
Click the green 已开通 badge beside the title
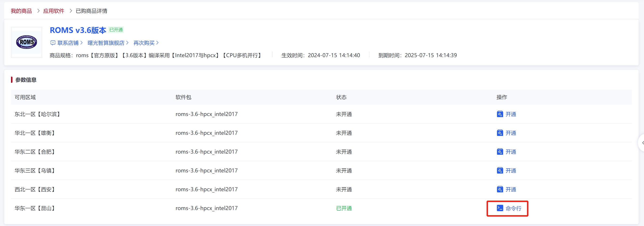pyautogui.click(x=116, y=30)
